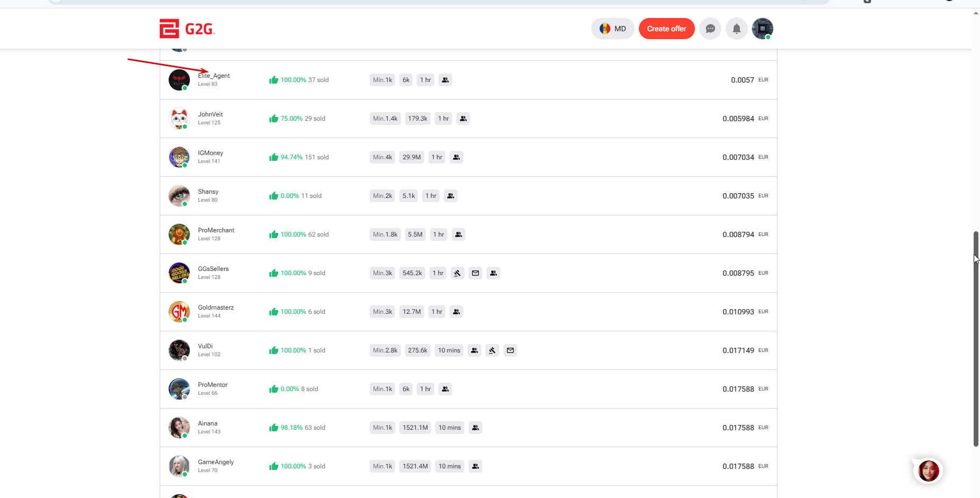The width and height of the screenshot is (980, 498).
Task: Click ProMentor seller avatar
Action: click(x=179, y=389)
